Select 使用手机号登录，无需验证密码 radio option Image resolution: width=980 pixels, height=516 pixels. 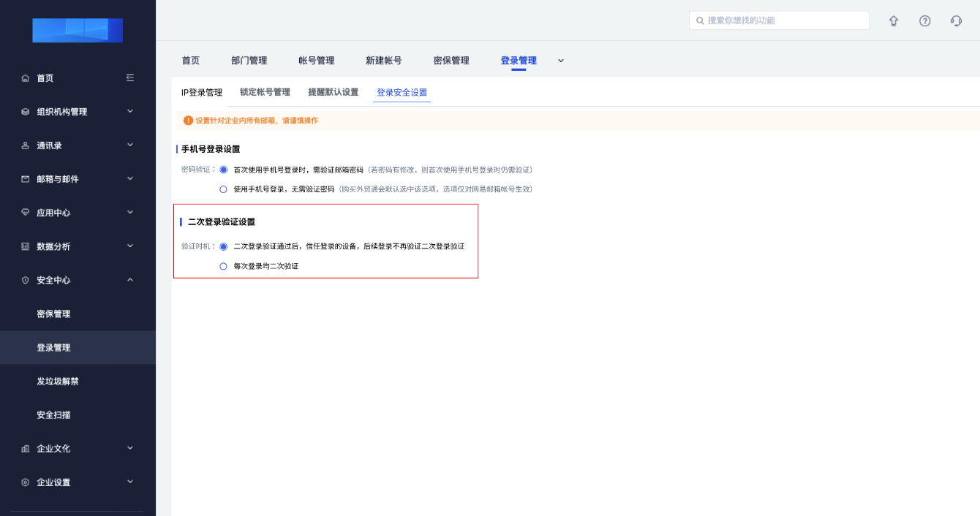click(x=224, y=189)
